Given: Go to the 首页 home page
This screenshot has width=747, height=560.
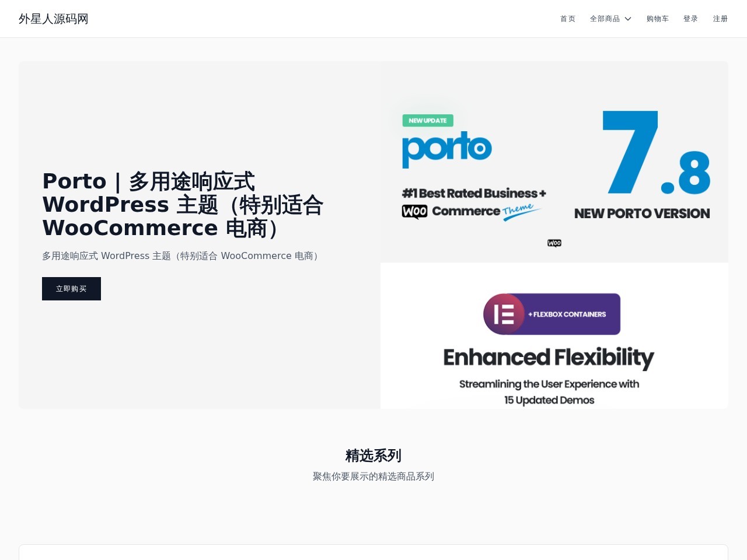Looking at the screenshot, I should [x=567, y=19].
